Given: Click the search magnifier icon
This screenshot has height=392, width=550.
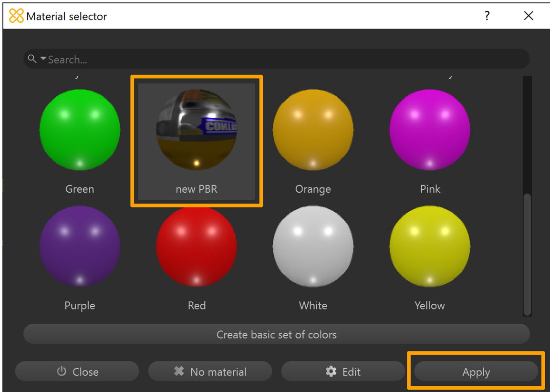Looking at the screenshot, I should click(x=32, y=59).
